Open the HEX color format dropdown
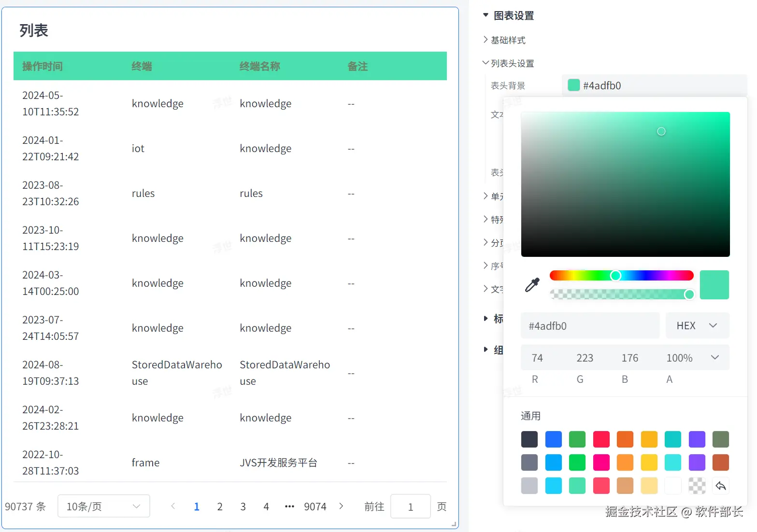This screenshot has height=532, width=757. pos(697,325)
